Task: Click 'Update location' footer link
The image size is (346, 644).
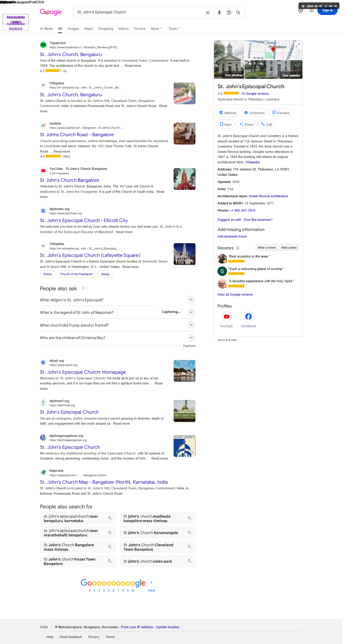Action: tap(168, 627)
